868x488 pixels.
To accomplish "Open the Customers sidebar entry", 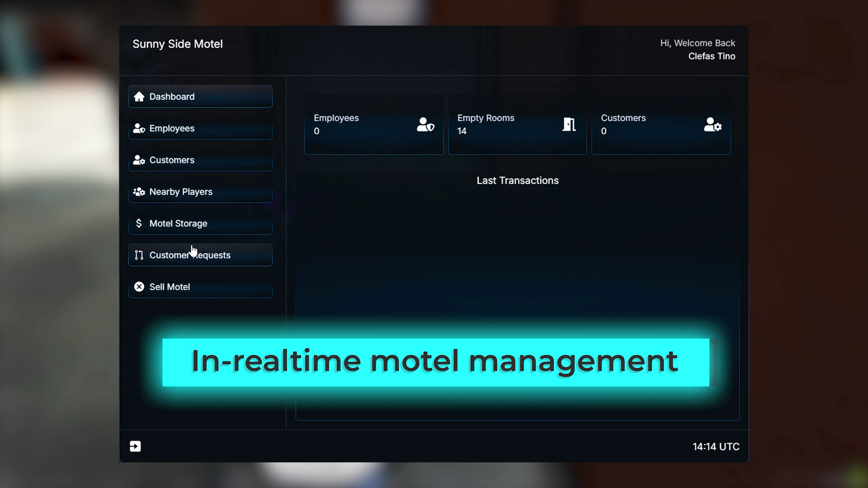I will (200, 160).
